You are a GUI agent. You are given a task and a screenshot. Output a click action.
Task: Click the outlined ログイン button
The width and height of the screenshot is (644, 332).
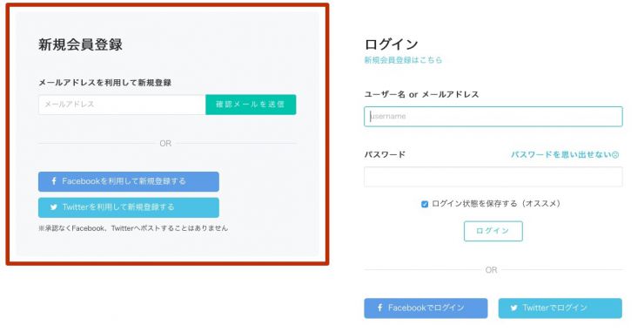click(x=493, y=231)
